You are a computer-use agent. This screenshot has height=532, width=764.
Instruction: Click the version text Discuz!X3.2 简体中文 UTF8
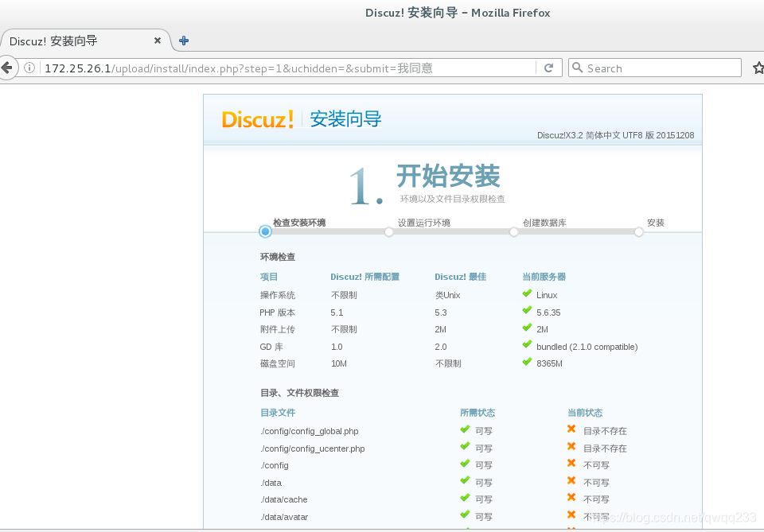pos(590,135)
